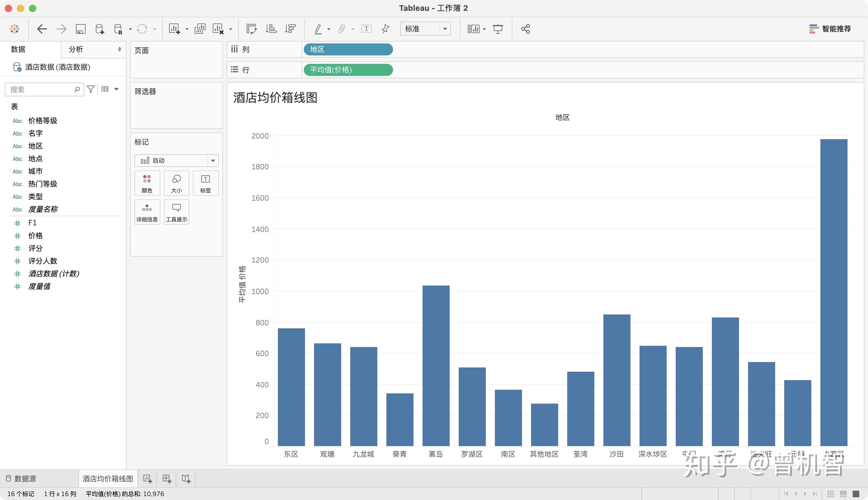Image resolution: width=868 pixels, height=500 pixels.
Task: Redo with the forward arrow
Action: (61, 29)
